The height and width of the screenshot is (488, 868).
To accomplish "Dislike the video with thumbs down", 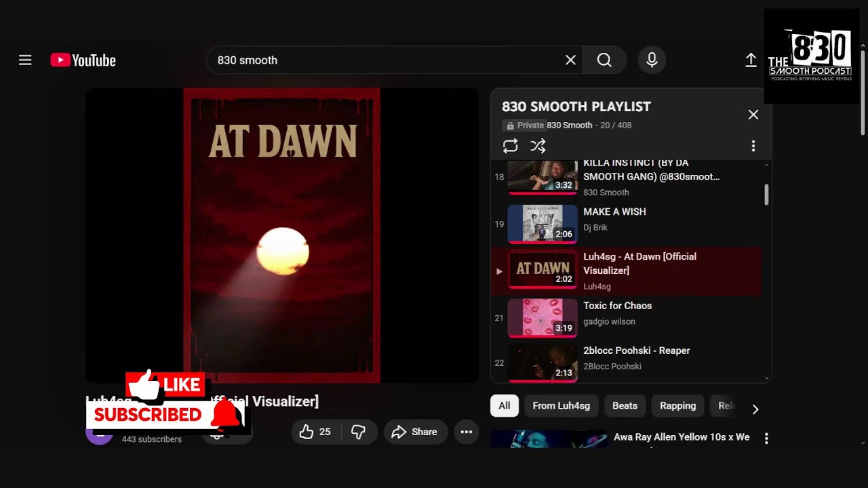I will [x=359, y=432].
